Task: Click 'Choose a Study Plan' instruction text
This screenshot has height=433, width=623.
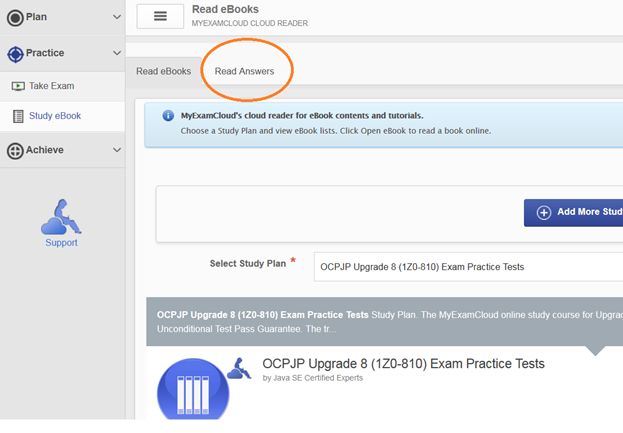Action: [x=336, y=131]
